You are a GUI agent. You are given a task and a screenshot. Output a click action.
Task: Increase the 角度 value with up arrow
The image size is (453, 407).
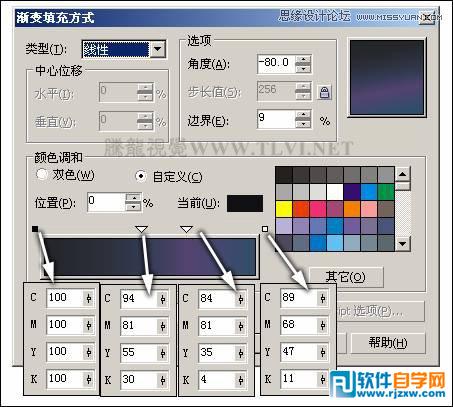(x=303, y=60)
